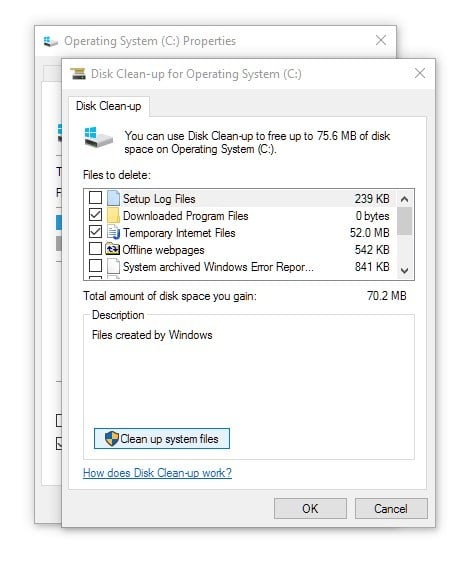Uncheck the Downloaded Program Files checkbox
Screen dimensions: 472x561
pos(95,215)
